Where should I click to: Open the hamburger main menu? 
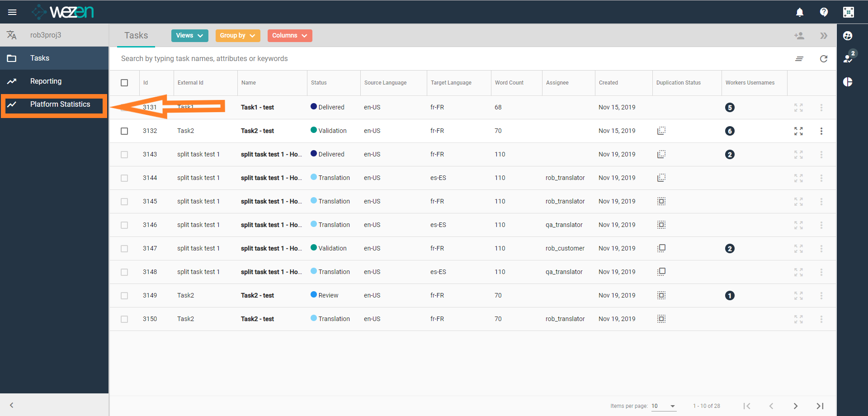[x=12, y=12]
